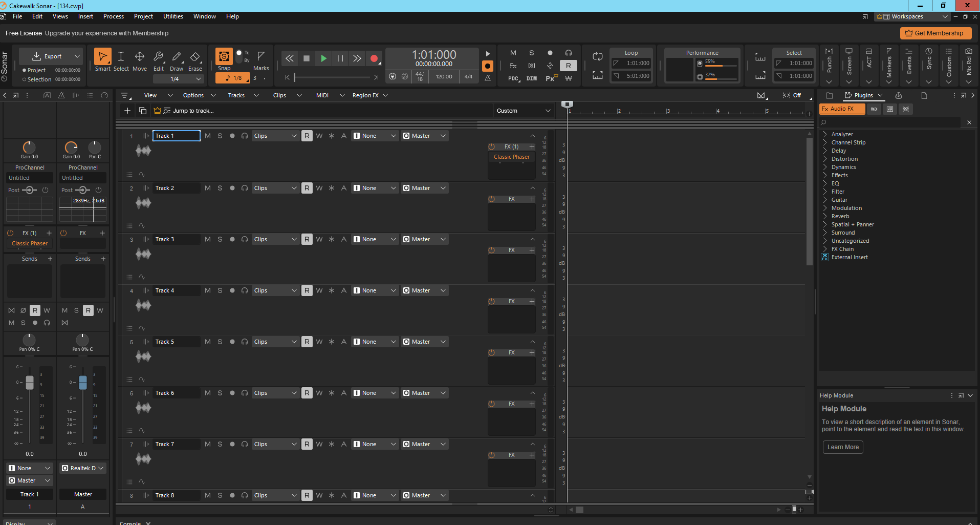Start playback with the Play button
980x525 pixels.
323,58
